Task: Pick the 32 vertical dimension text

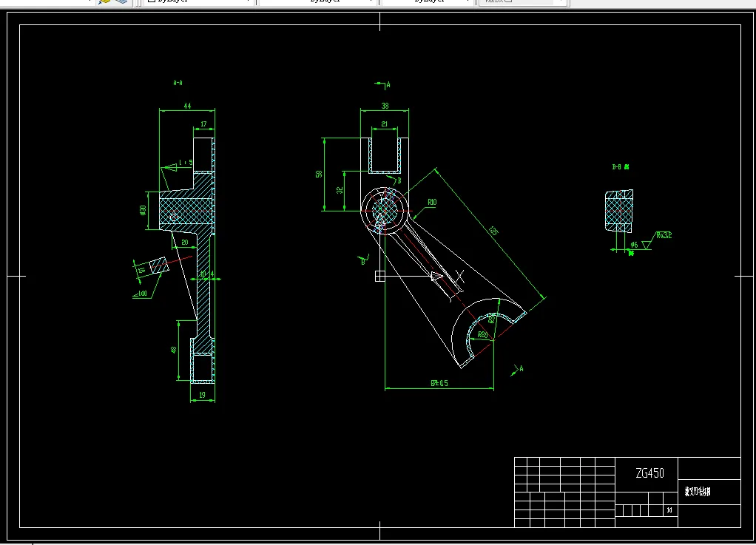Action: [x=340, y=190]
